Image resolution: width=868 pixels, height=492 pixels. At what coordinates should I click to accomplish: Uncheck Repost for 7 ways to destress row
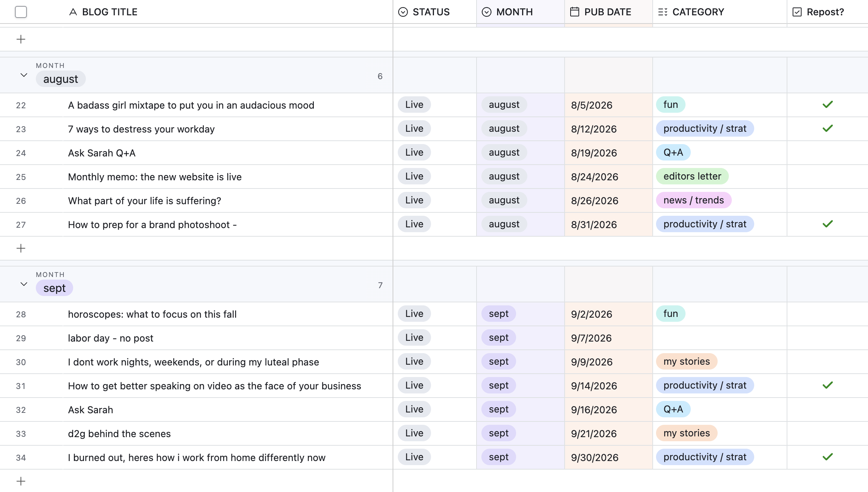(828, 128)
